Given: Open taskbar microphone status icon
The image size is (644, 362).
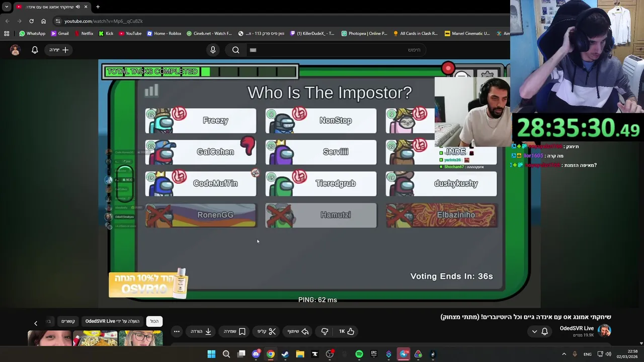Looking at the screenshot, I should click(x=575, y=354).
